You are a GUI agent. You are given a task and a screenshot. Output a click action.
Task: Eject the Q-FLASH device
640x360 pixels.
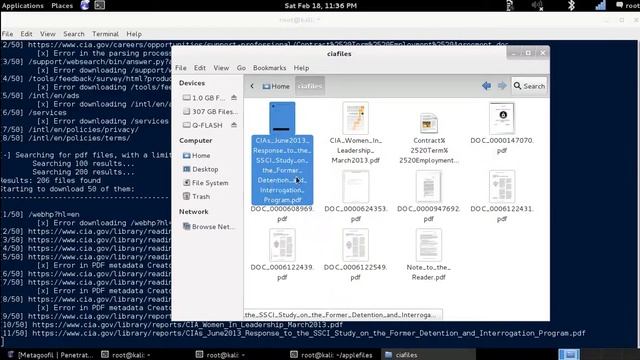pos(234,125)
